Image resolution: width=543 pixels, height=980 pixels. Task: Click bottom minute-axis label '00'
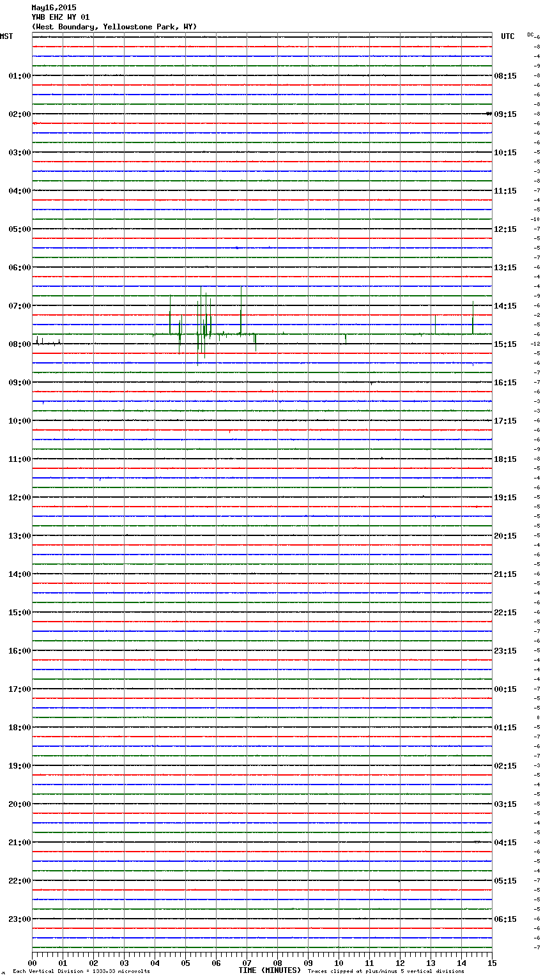[32, 963]
